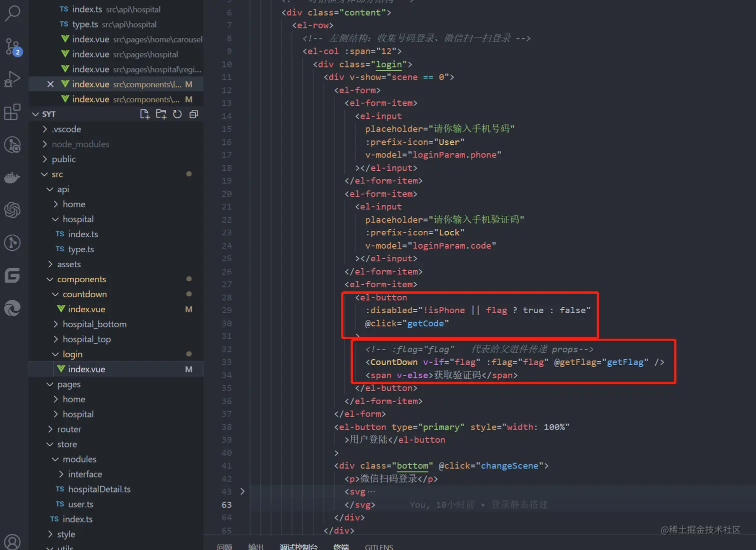Switch to the 终端 panel tab
Viewport: 756px width, 550px height.
pos(341,547)
